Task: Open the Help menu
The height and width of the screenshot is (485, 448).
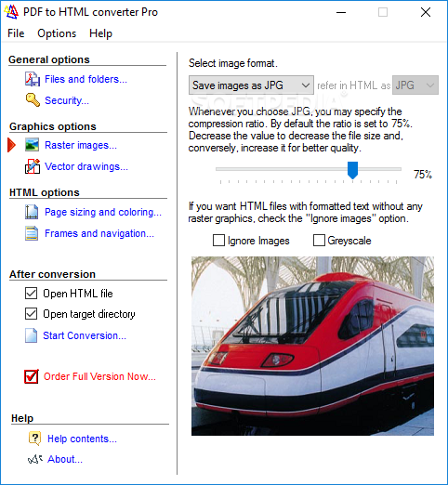Action: tap(100, 33)
